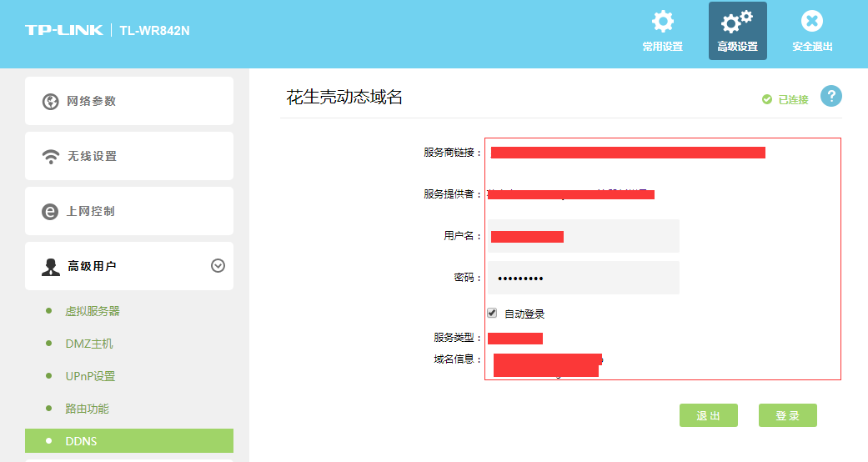868x462 pixels.
Task: Click the 用户名 input field
Action: coord(584,236)
